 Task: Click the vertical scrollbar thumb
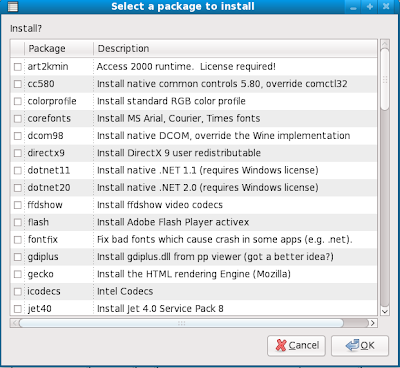(385, 79)
